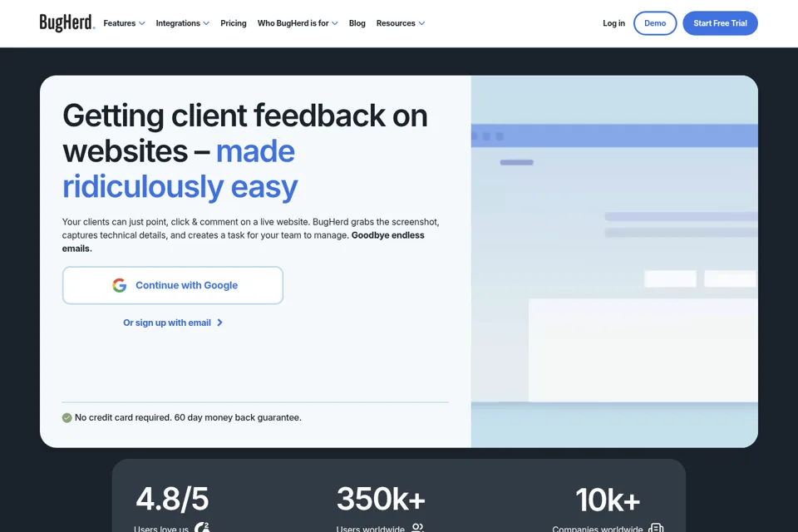Viewport: 798px width, 532px height.
Task: Click the BugHerd logo
Action: coord(67,23)
